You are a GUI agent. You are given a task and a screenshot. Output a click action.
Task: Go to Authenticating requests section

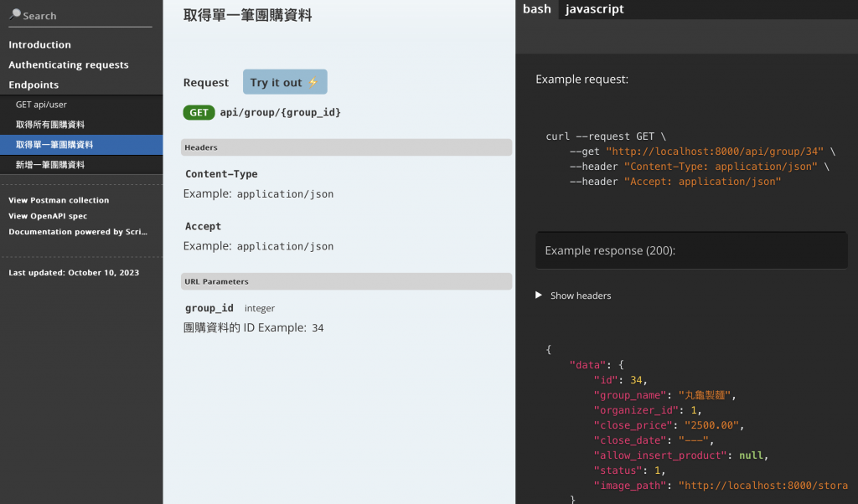click(69, 64)
